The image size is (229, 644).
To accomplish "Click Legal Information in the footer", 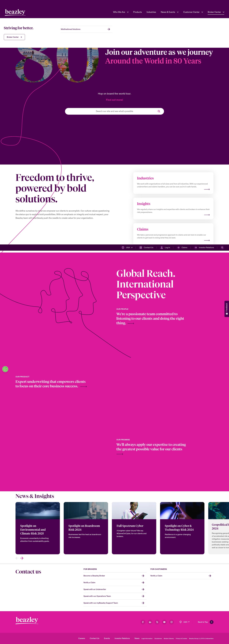I will tap(147, 639).
